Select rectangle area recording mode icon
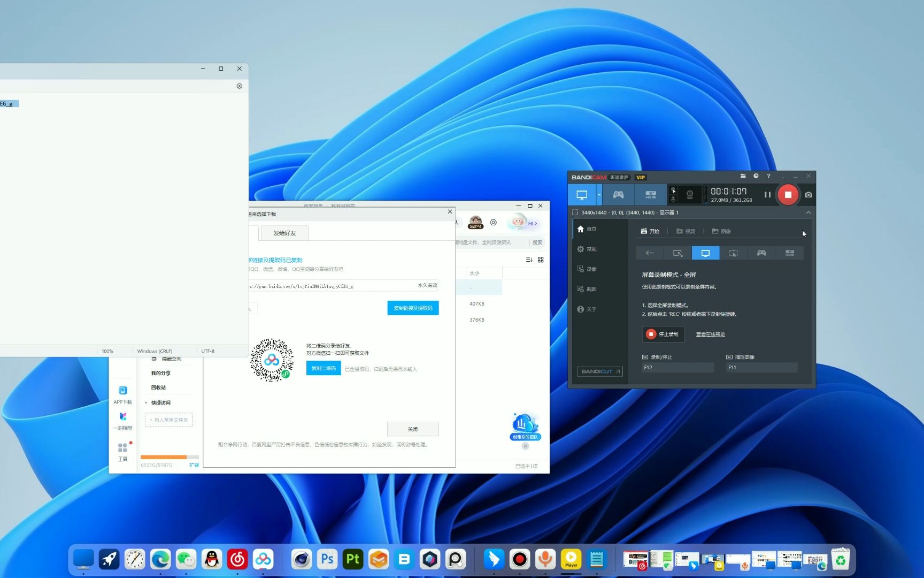This screenshot has width=924, height=578. (677, 253)
